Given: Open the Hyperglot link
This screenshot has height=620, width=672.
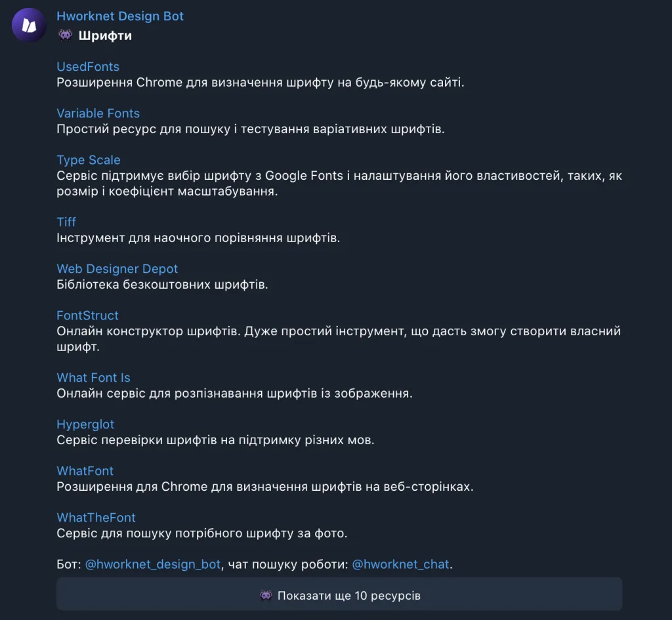Looking at the screenshot, I should pyautogui.click(x=85, y=424).
